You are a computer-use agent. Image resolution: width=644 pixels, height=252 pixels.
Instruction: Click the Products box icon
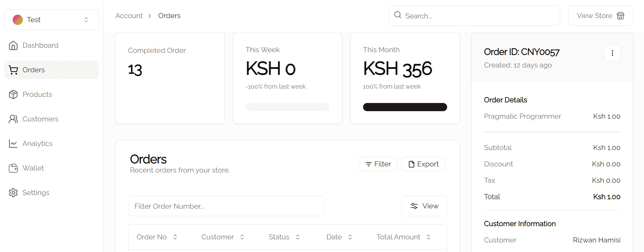coord(13,94)
